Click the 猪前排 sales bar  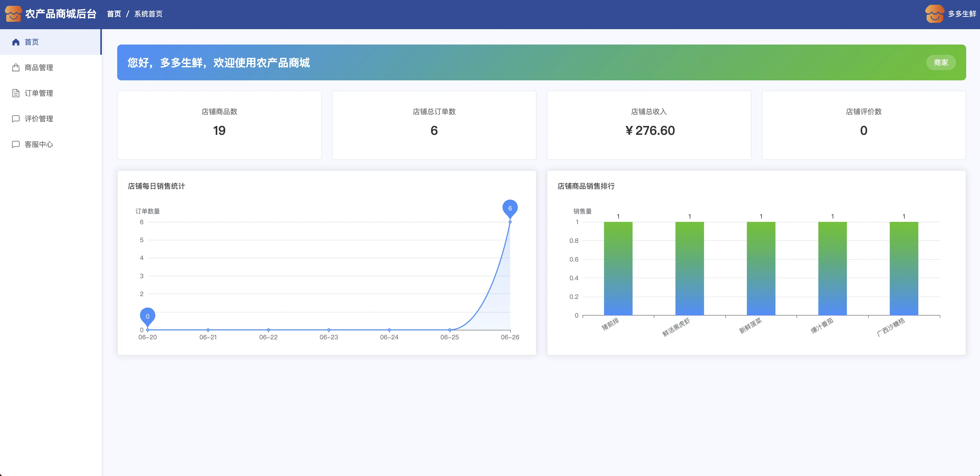[x=618, y=268]
